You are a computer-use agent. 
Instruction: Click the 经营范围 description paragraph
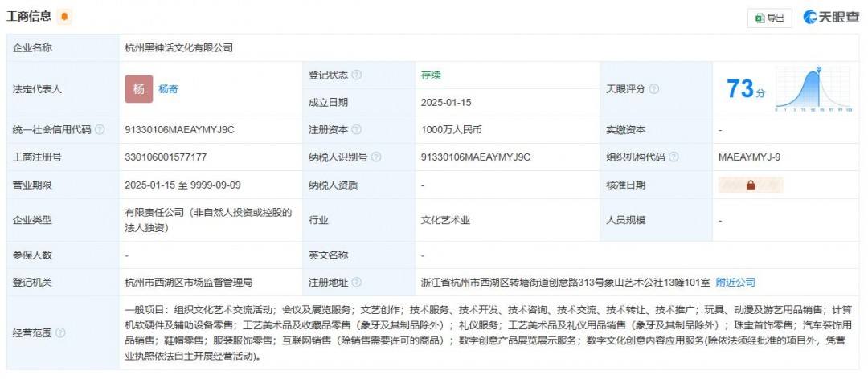(x=489, y=333)
